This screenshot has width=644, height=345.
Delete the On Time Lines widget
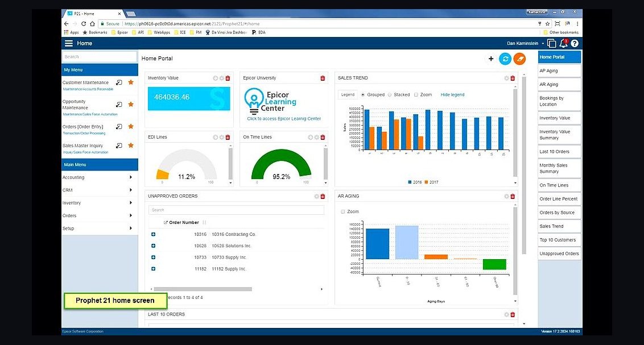(x=323, y=137)
